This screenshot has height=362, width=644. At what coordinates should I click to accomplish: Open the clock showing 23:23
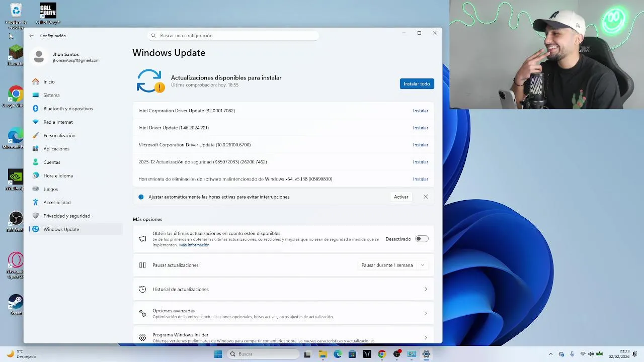(619, 354)
